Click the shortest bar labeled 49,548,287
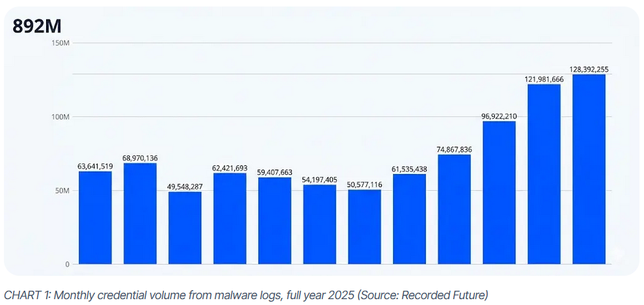 click(x=185, y=228)
